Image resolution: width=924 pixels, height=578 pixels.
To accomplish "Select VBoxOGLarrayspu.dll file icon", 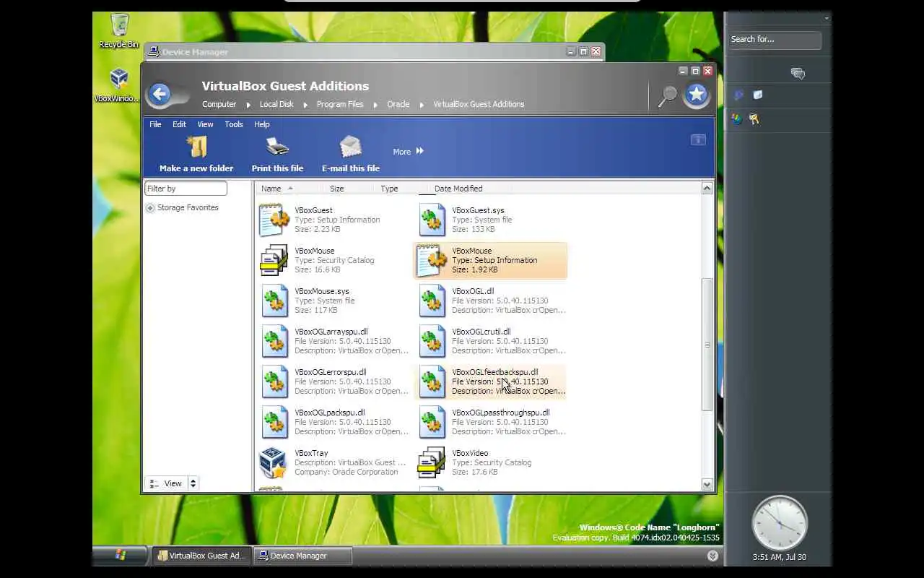I will 274,341.
